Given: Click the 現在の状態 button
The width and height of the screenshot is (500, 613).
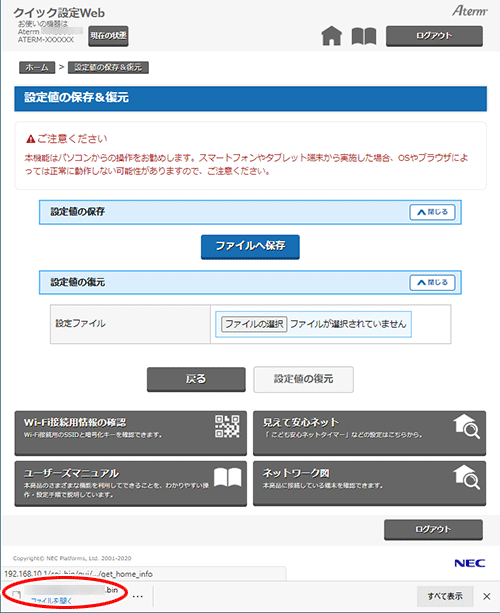Looking at the screenshot, I should 108,36.
